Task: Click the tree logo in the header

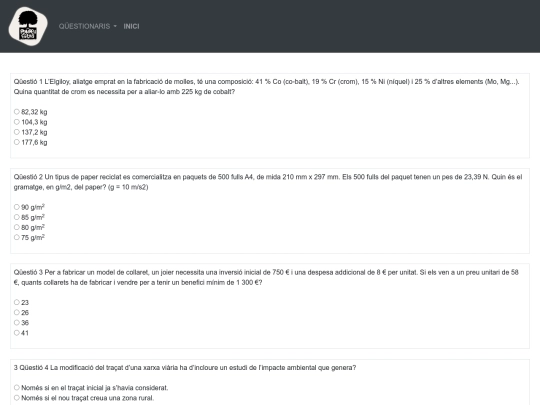Action: (x=28, y=26)
